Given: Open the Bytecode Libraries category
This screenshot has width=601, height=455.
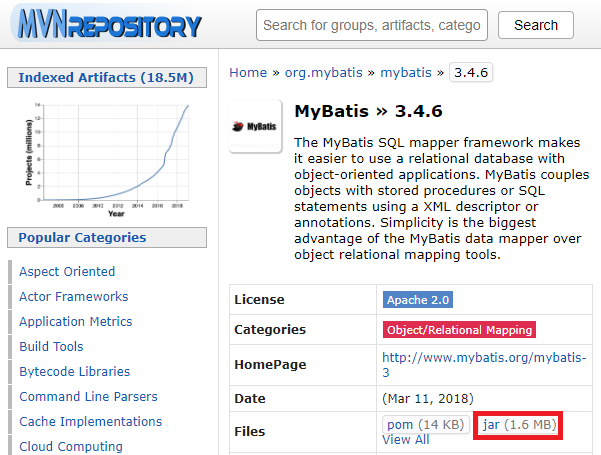Looking at the screenshot, I should (74, 371).
